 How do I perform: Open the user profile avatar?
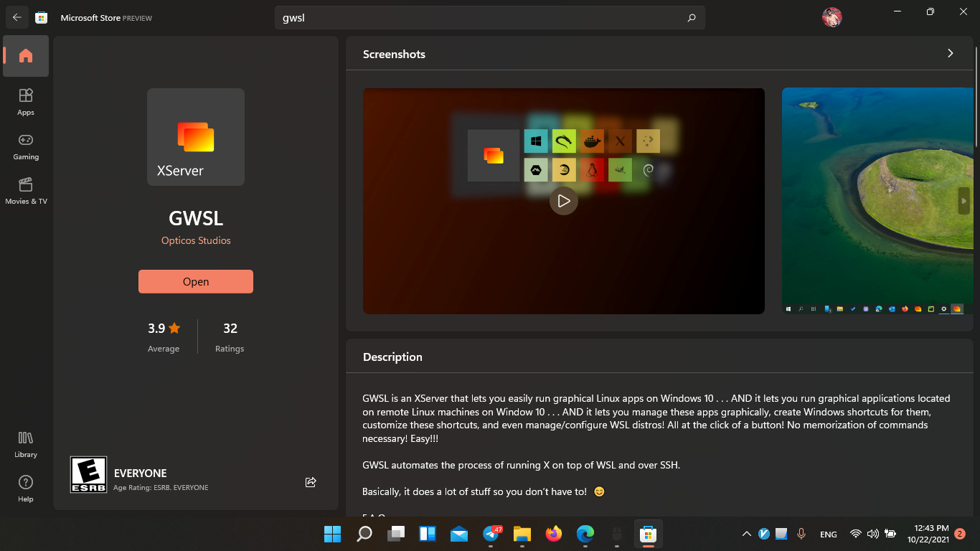[831, 17]
